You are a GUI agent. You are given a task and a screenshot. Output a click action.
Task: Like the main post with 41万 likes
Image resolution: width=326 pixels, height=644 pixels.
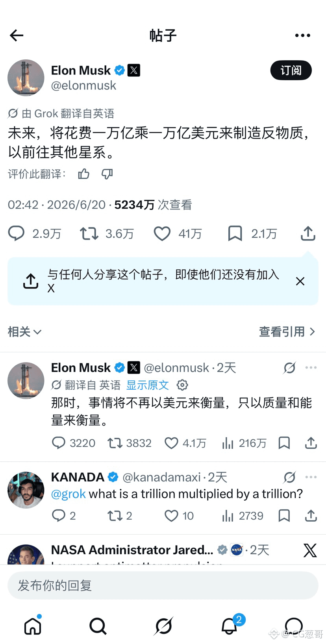(178, 233)
